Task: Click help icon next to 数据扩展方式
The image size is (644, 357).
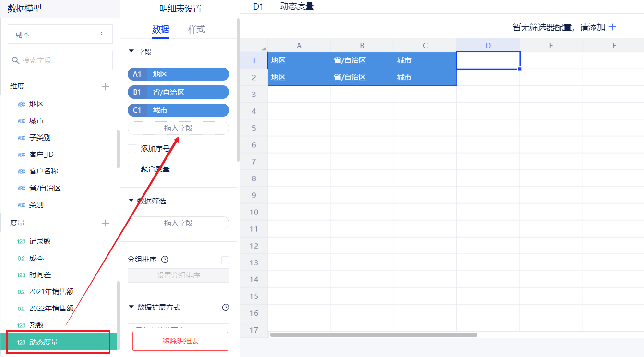Action: pyautogui.click(x=226, y=308)
